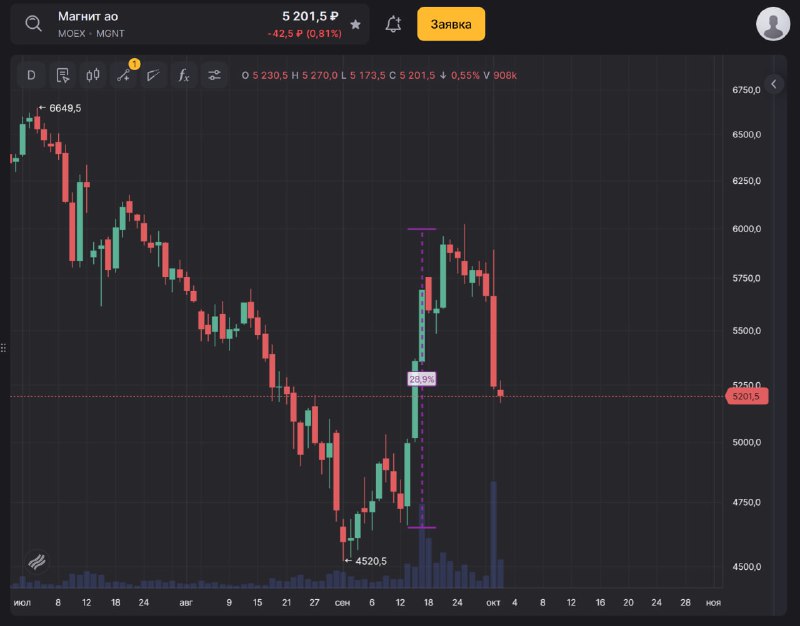Click the сен date axis label

(x=342, y=603)
